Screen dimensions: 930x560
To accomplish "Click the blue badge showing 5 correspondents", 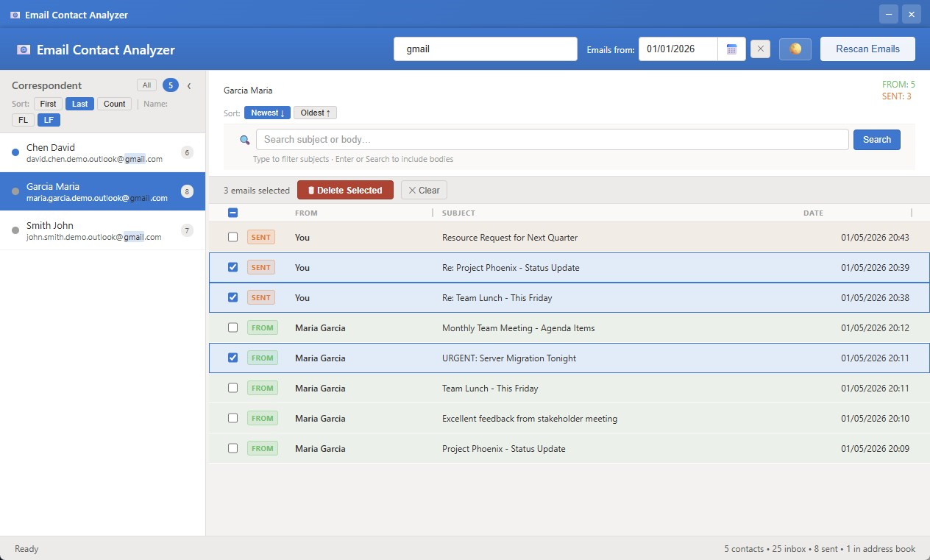I will click(x=171, y=85).
